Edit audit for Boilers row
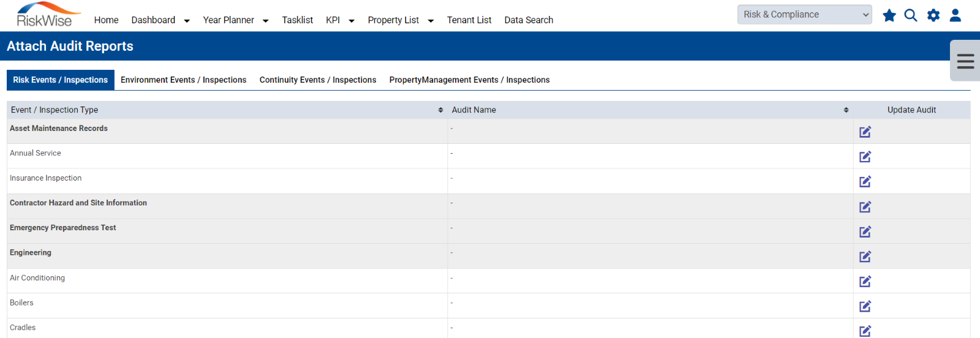The height and width of the screenshot is (338, 980). (x=865, y=306)
